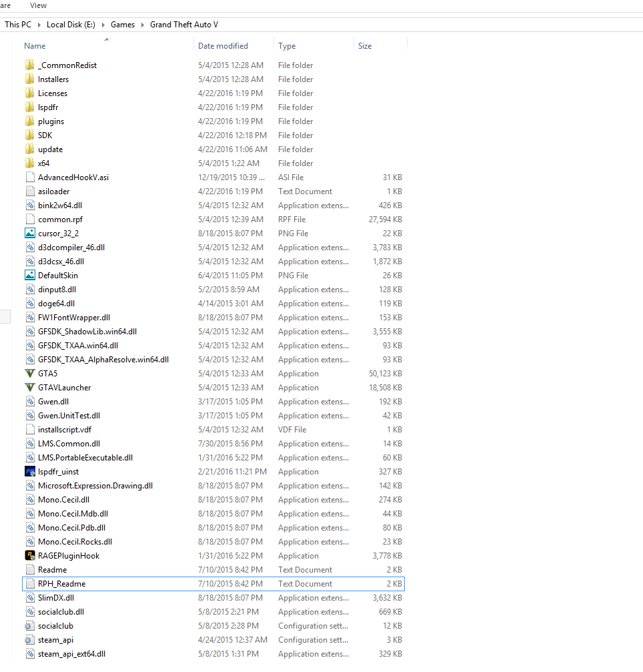
Task: Click the Gwen.dll file icon
Action: pos(30,402)
